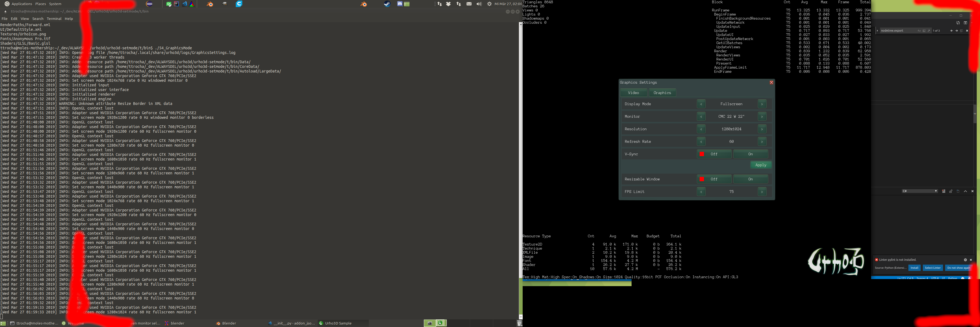This screenshot has height=327, width=980.
Task: Open the terminal View menu
Action: 25,19
